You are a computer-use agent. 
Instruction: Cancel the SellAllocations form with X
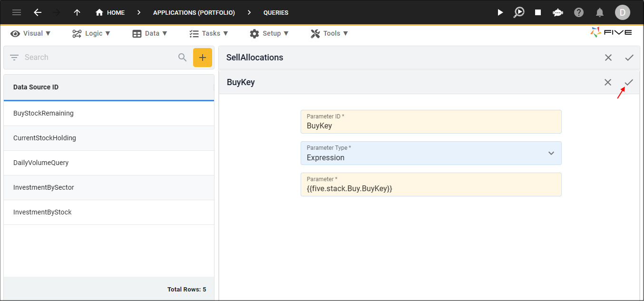[x=608, y=58]
